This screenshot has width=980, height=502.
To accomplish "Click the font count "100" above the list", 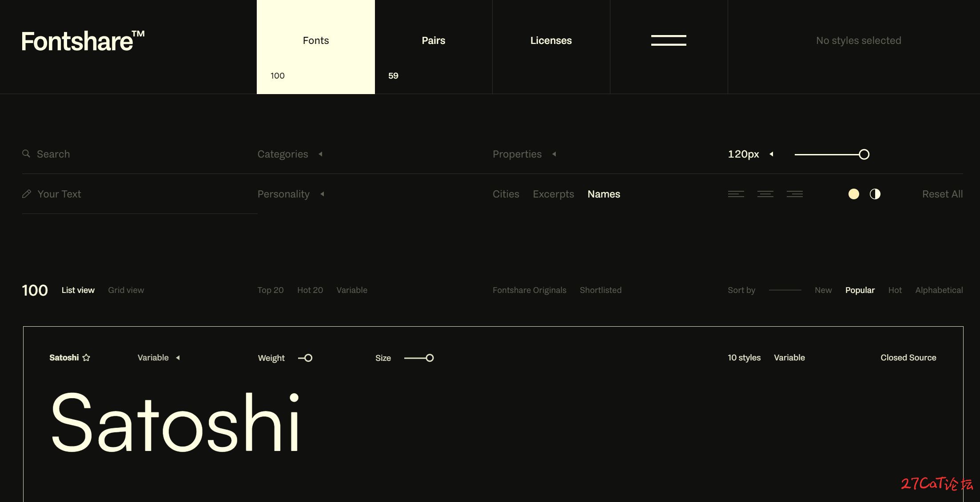I will [35, 290].
